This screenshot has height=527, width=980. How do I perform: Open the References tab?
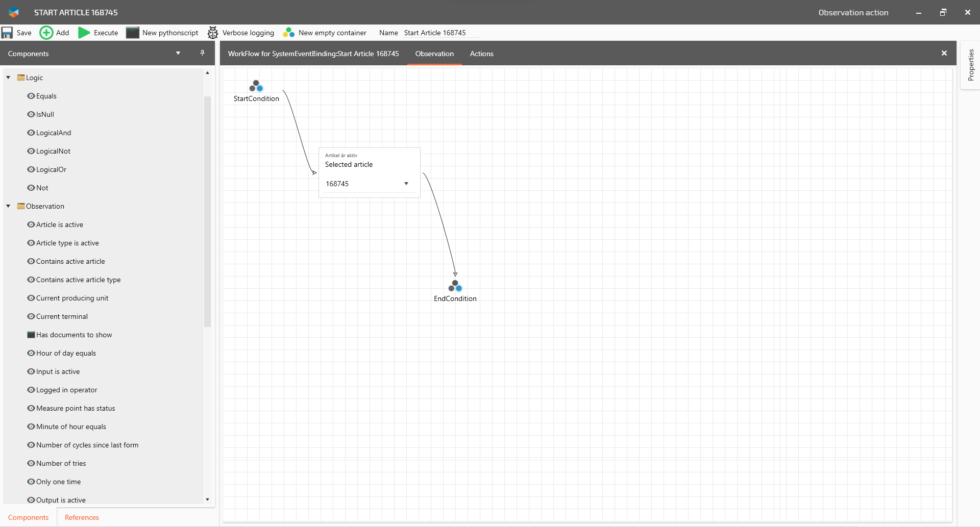[x=82, y=517]
